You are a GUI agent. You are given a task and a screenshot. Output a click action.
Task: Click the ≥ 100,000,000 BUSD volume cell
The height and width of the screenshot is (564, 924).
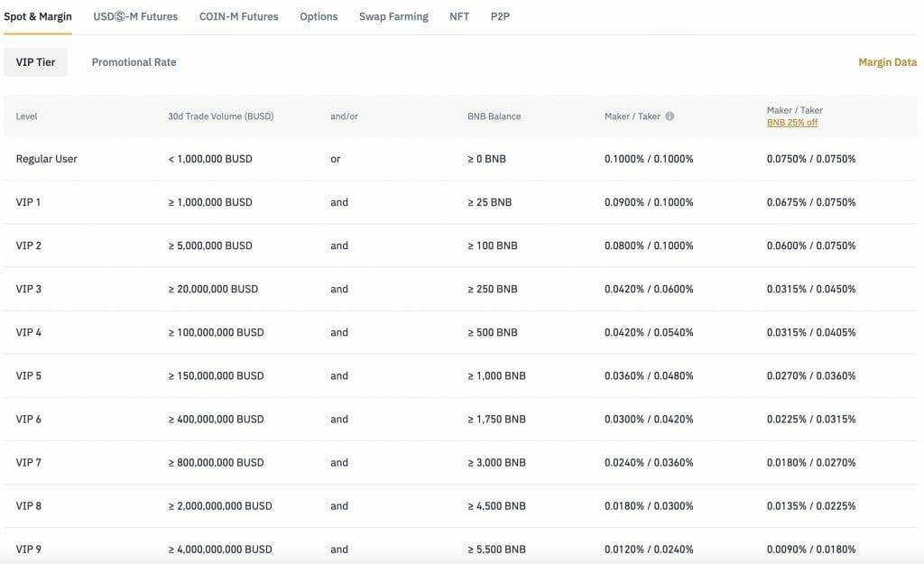coord(217,332)
